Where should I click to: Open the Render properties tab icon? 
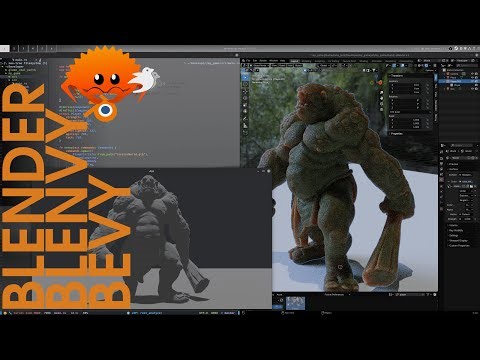(442, 158)
